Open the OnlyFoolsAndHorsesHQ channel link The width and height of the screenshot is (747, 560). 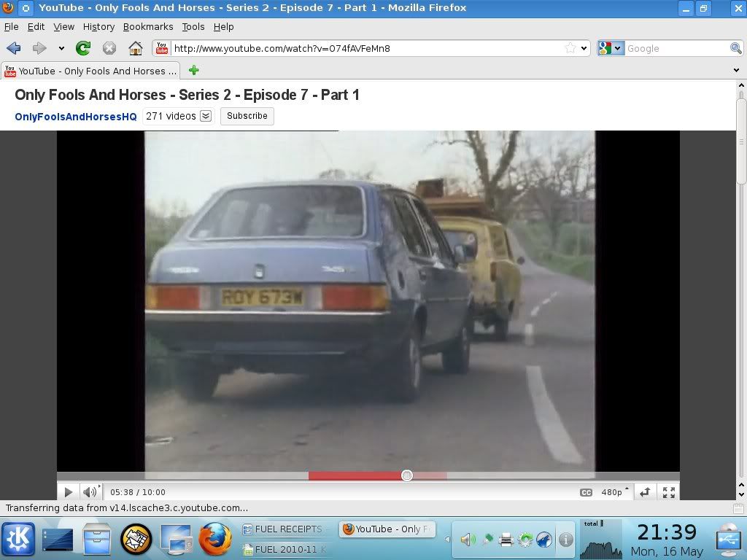(x=76, y=117)
